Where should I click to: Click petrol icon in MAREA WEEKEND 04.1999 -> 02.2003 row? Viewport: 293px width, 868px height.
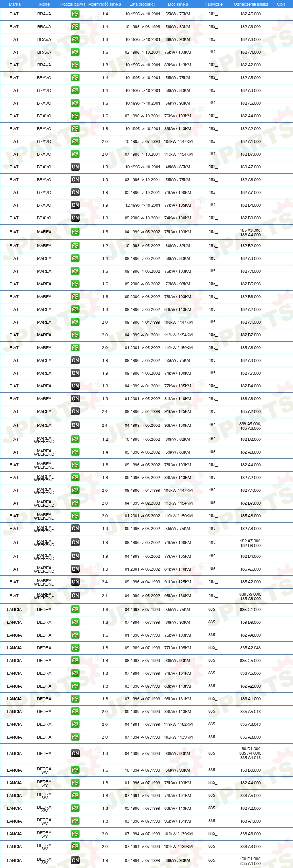[75, 503]
